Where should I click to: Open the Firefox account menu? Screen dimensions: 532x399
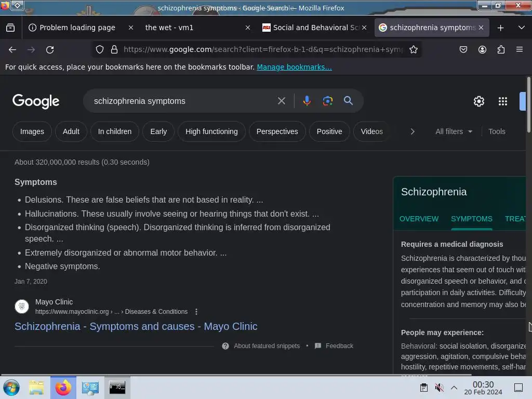coord(482,49)
